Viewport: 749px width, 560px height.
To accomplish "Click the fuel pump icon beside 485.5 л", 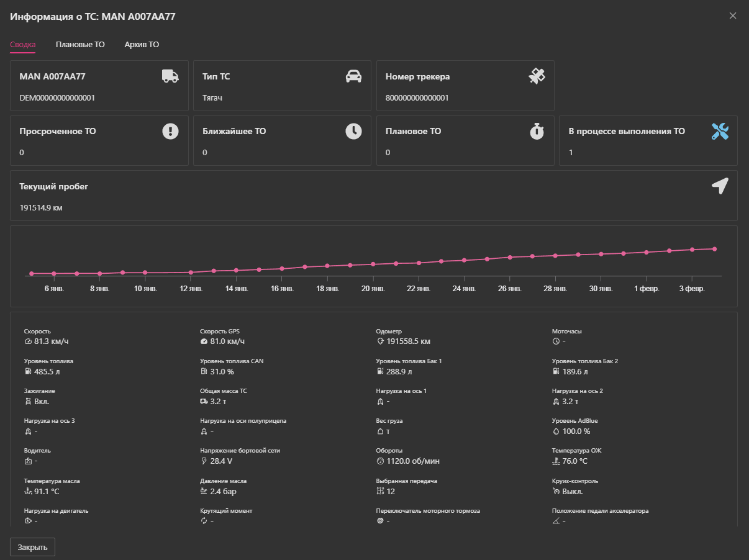I will tap(28, 372).
